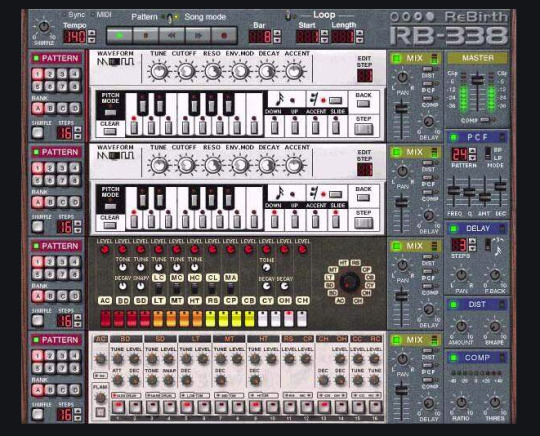Click the PCF Freq slider
This screenshot has width=540, height=436.
coord(454,190)
